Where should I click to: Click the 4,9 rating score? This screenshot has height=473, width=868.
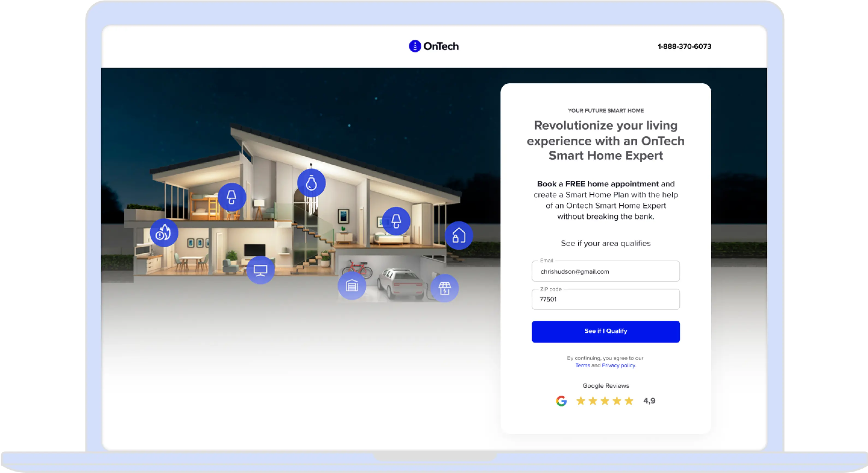click(649, 401)
